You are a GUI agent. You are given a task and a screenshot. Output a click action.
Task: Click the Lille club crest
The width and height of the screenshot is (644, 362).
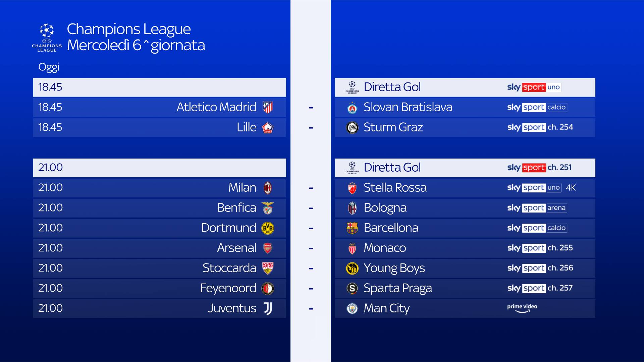(267, 128)
